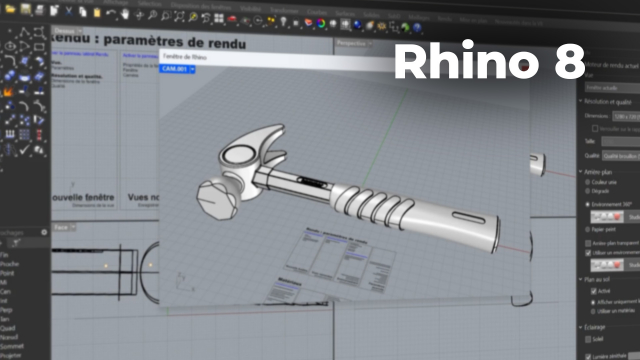Viewport: 640px width, 360px height.
Task: Select the Zoom window tool
Action: coord(166,16)
